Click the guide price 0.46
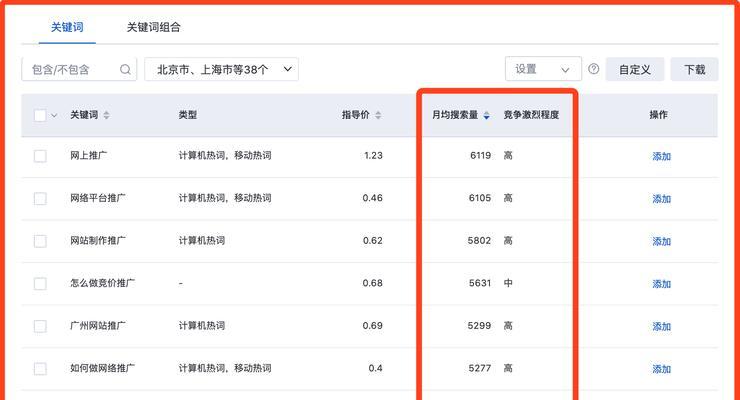This screenshot has height=400, width=740. pos(372,198)
